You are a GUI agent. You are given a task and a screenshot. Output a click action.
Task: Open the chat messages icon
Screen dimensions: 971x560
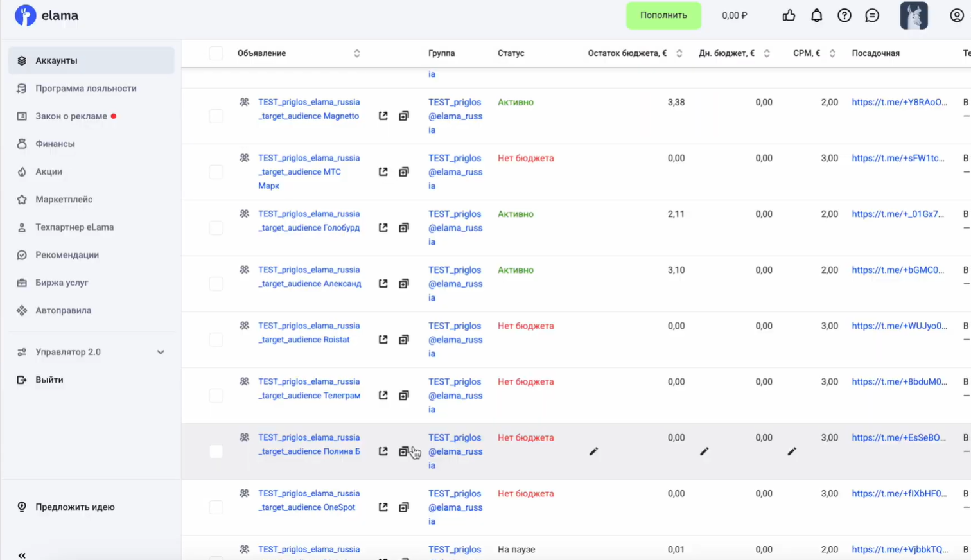871,15
